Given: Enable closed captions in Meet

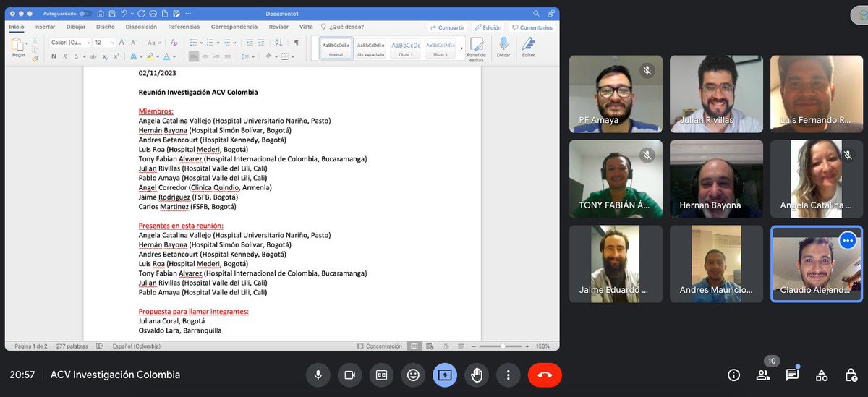Looking at the screenshot, I should [380, 375].
